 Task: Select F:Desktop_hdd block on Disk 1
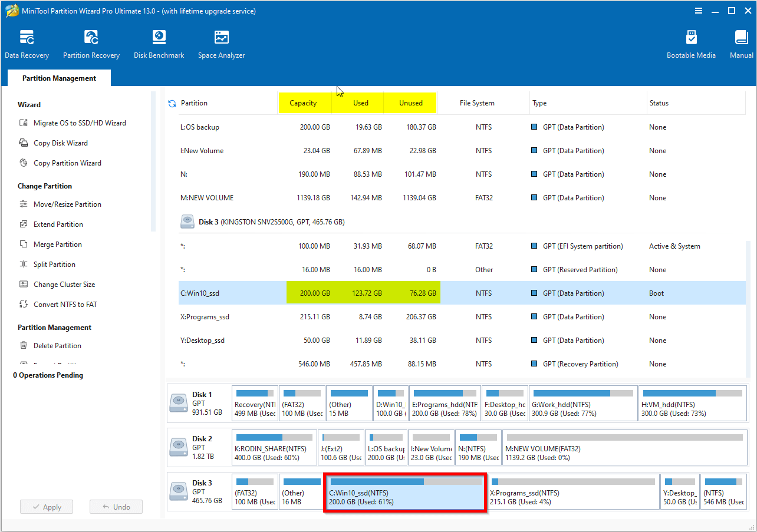[505, 404]
